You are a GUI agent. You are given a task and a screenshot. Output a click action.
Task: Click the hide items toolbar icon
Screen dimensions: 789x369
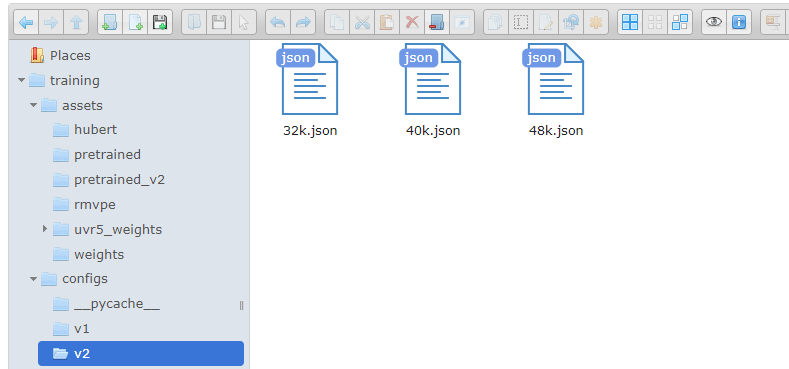pos(461,22)
